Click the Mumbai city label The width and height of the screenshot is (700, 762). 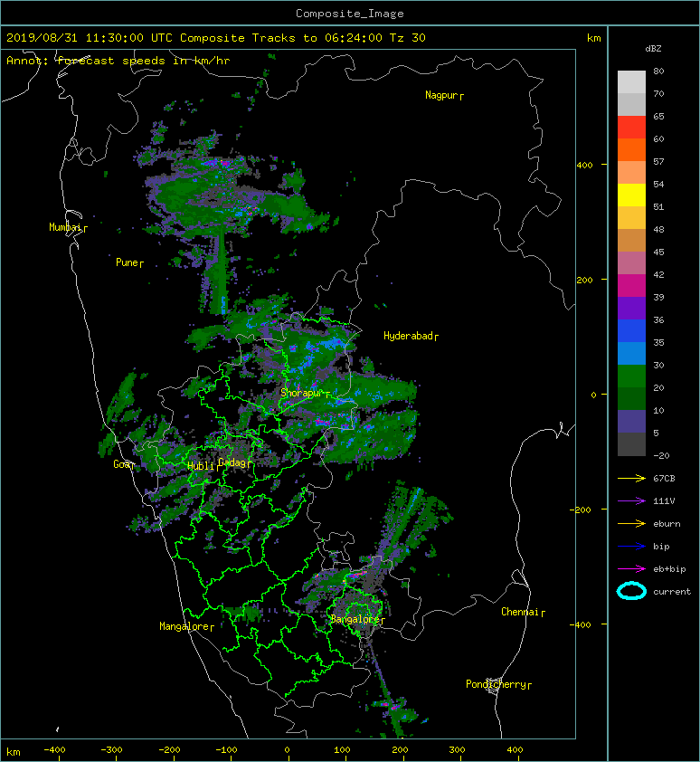65,227
